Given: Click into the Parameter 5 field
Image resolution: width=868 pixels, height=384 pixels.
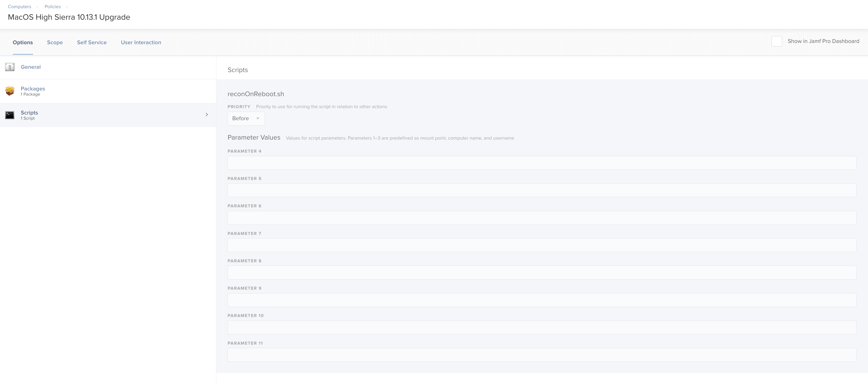Looking at the screenshot, I should pos(542,190).
